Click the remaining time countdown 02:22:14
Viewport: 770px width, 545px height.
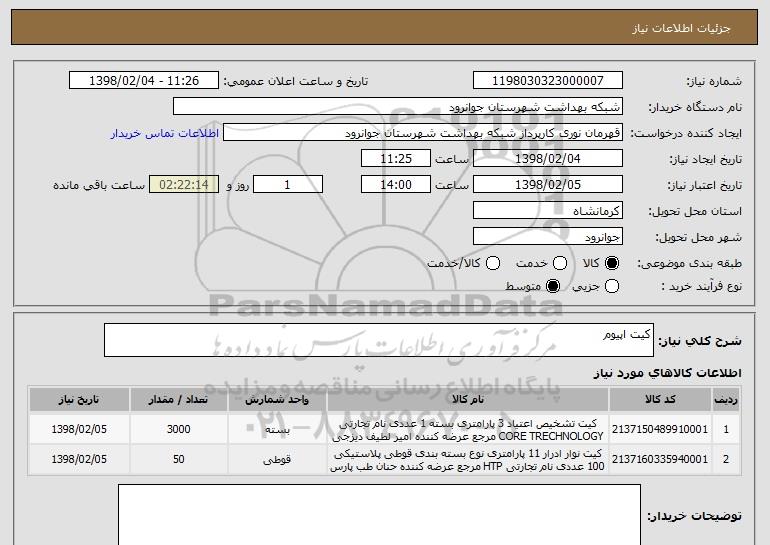click(184, 185)
